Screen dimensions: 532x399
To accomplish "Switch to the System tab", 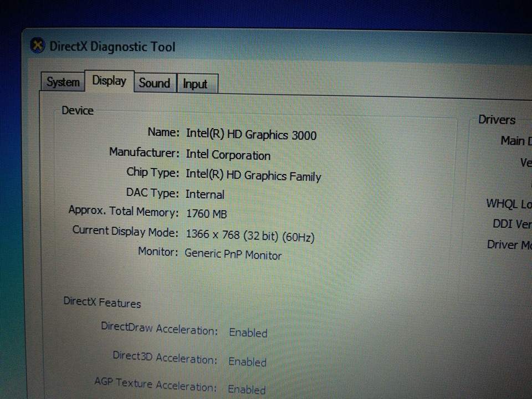I will point(63,82).
